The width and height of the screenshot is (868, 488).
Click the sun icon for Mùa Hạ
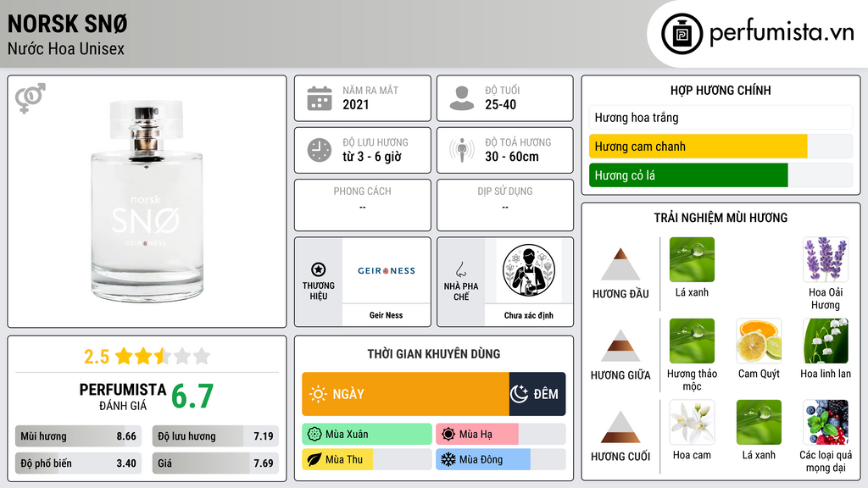point(448,435)
